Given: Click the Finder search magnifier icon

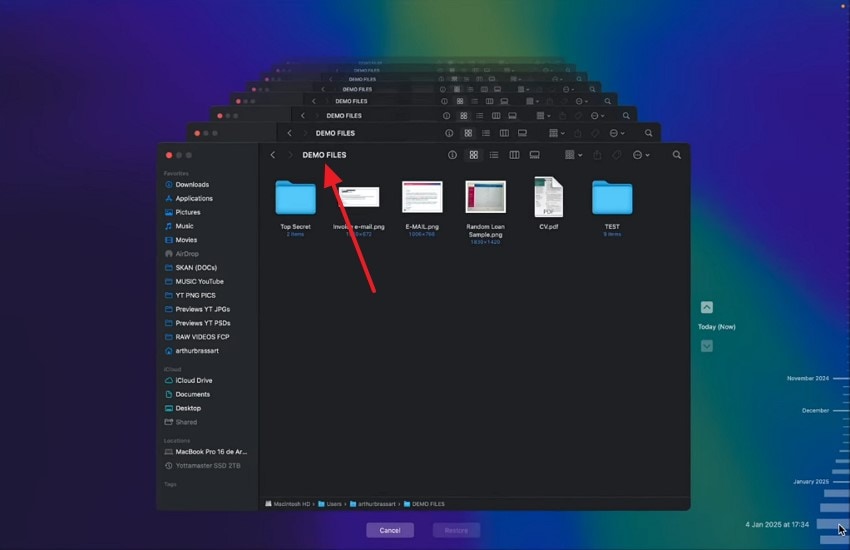Looking at the screenshot, I should (677, 155).
